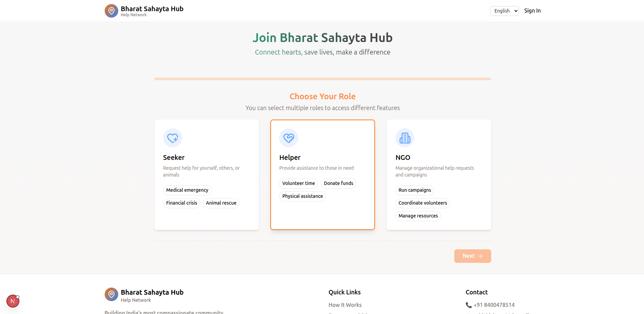
Task: Click the arrow icon on Next button
Action: [x=480, y=256]
